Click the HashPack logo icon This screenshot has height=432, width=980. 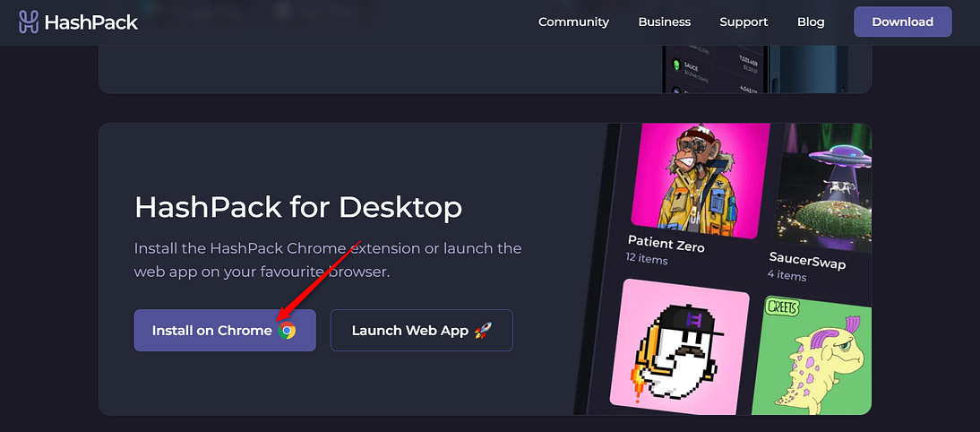(x=29, y=22)
